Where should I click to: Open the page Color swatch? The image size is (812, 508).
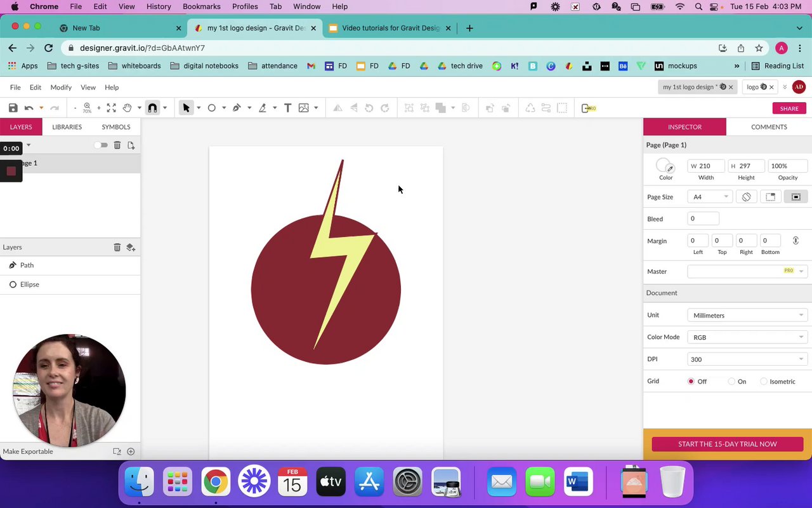point(664,166)
